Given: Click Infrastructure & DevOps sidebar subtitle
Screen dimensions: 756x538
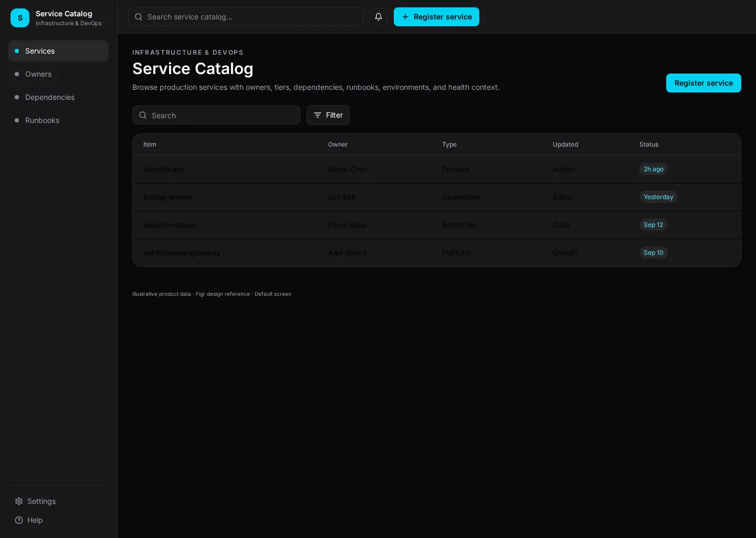Looking at the screenshot, I should (69, 23).
